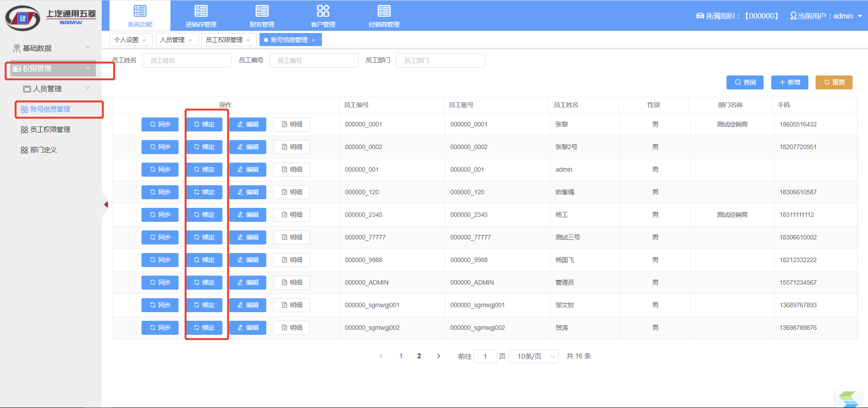Click 编辑 for employee 000000_sgmwgj002
Screen dimensions: 868x408
pyautogui.click(x=248, y=328)
